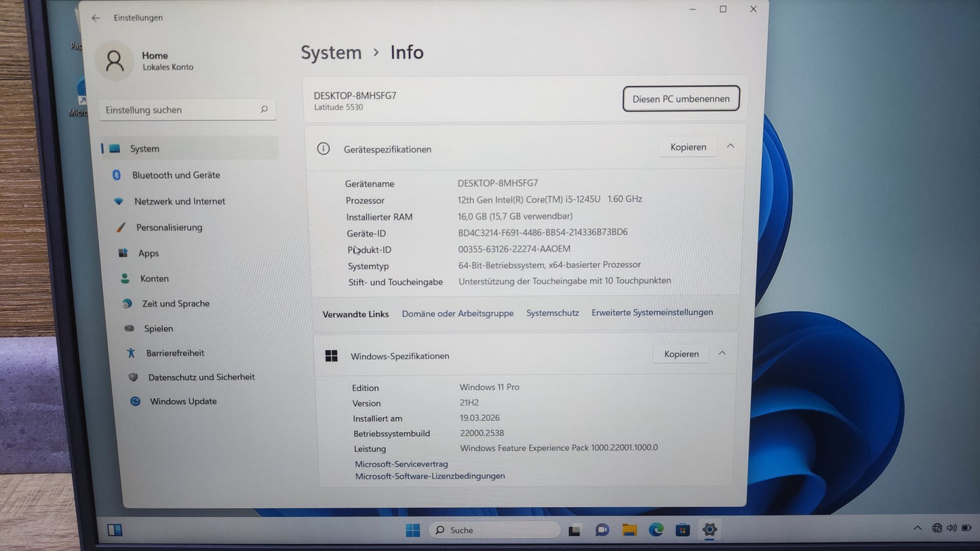This screenshot has width=980, height=551.
Task: Click the Settings gear on the taskbar
Action: click(709, 530)
